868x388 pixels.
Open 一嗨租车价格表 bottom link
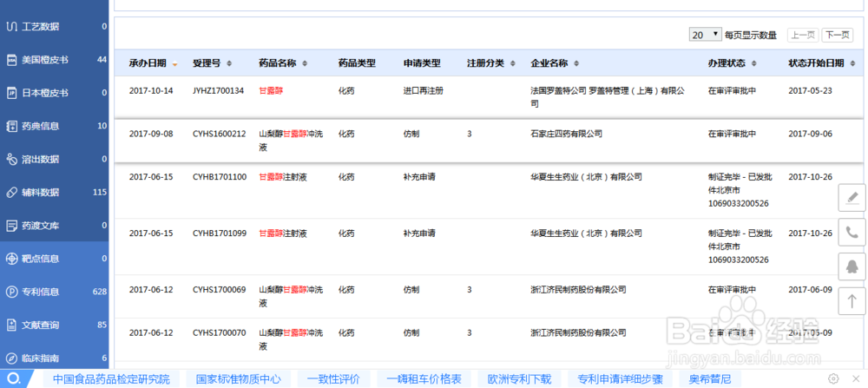(x=424, y=379)
